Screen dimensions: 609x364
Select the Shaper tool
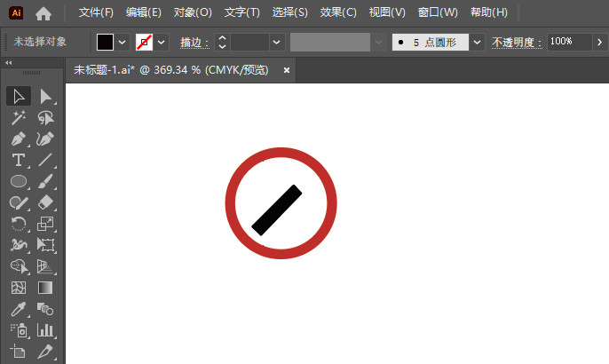(x=19, y=202)
